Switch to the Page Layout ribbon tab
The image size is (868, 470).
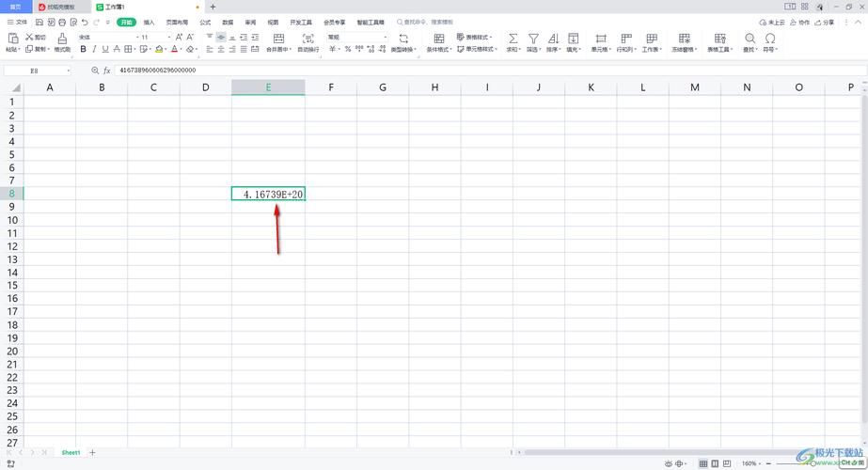pos(177,23)
